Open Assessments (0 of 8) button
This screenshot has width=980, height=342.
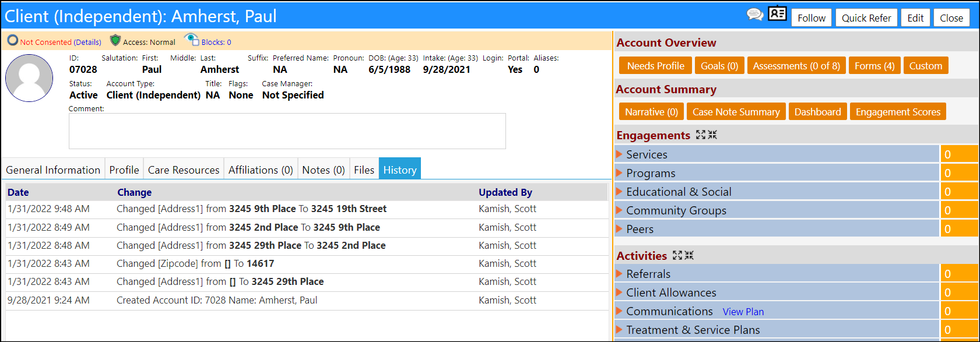pyautogui.click(x=796, y=66)
